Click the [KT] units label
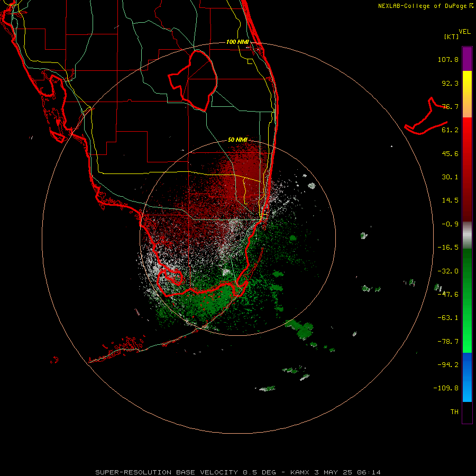The width and height of the screenshot is (476, 476). [452, 36]
